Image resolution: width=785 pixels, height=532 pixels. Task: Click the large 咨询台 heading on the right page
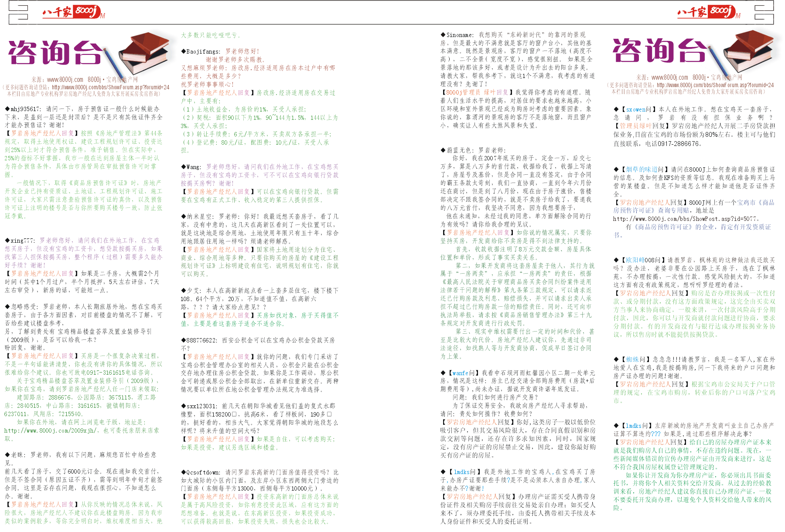pyautogui.click(x=659, y=51)
